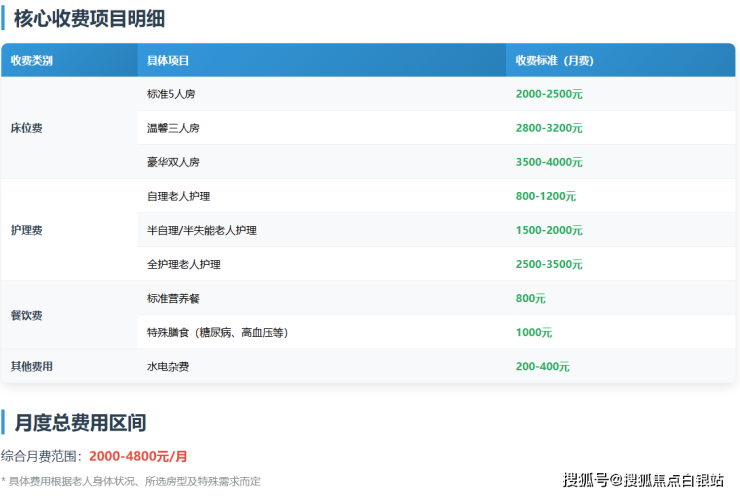Click the 标准5人房 row item
Image resolution: width=740 pixels, height=496 pixels.
click(173, 94)
